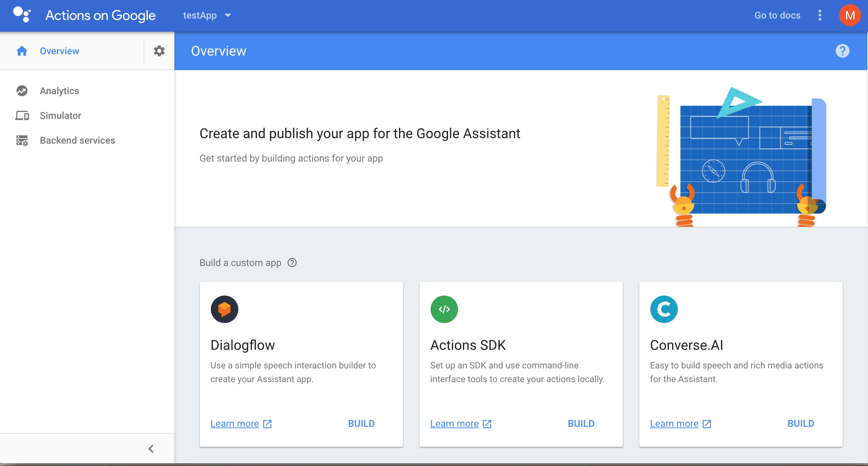Viewport: 868px width, 466px height.
Task: Click the Converse.AI card title
Action: point(687,345)
